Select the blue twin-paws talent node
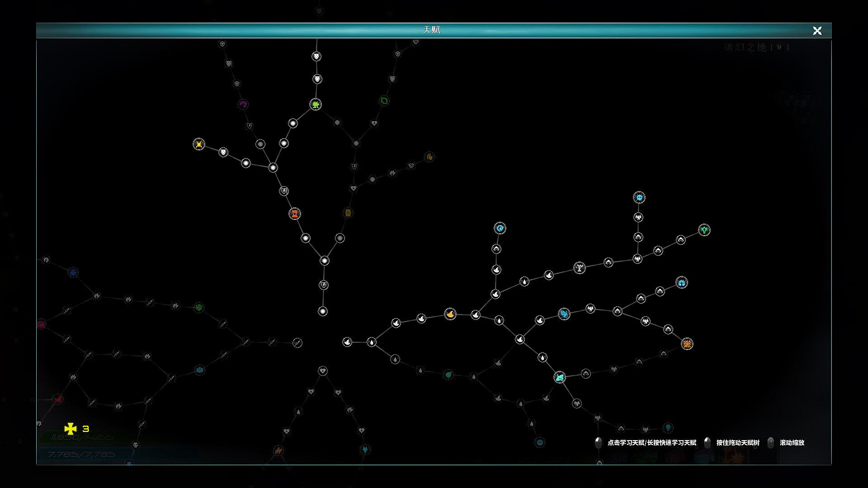This screenshot has width=868, height=488. pyautogui.click(x=681, y=283)
